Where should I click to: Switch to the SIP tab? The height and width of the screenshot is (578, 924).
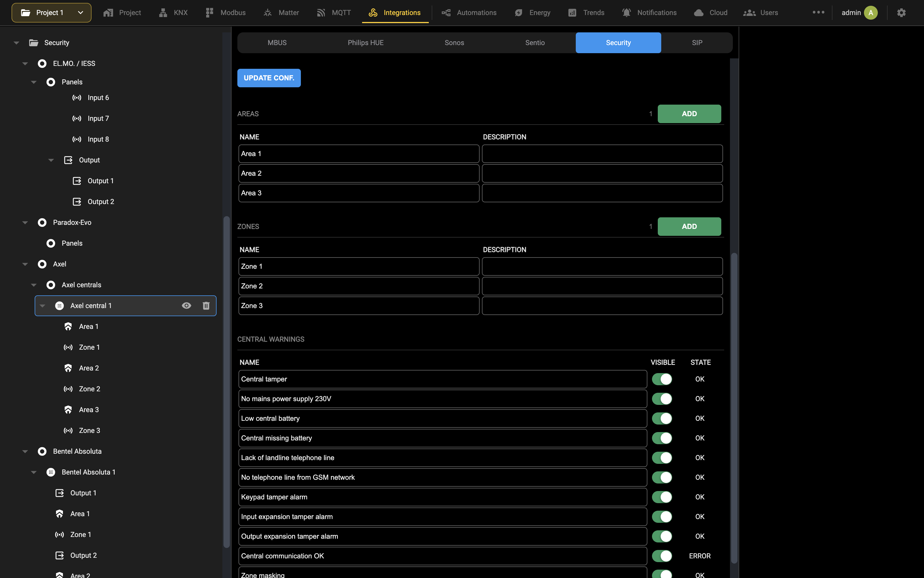(x=697, y=43)
